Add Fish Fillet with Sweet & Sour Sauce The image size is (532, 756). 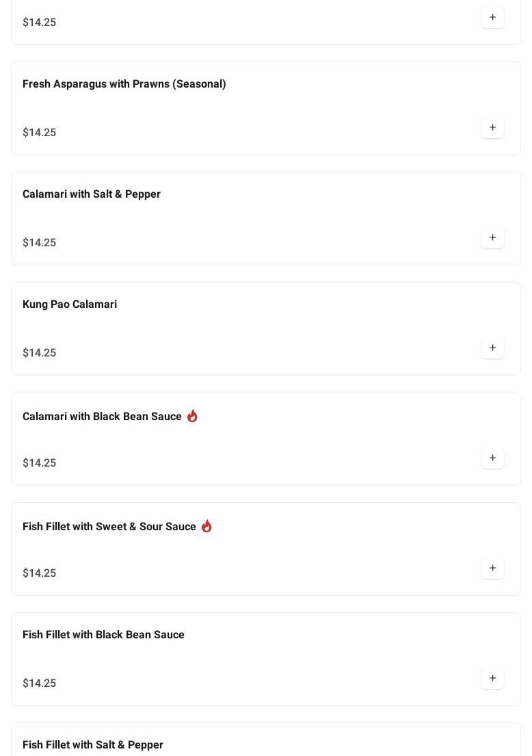pyautogui.click(x=492, y=568)
